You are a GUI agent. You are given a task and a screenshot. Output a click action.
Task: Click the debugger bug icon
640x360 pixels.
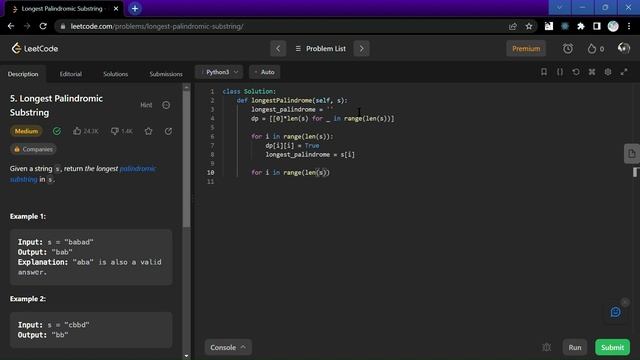[547, 347]
